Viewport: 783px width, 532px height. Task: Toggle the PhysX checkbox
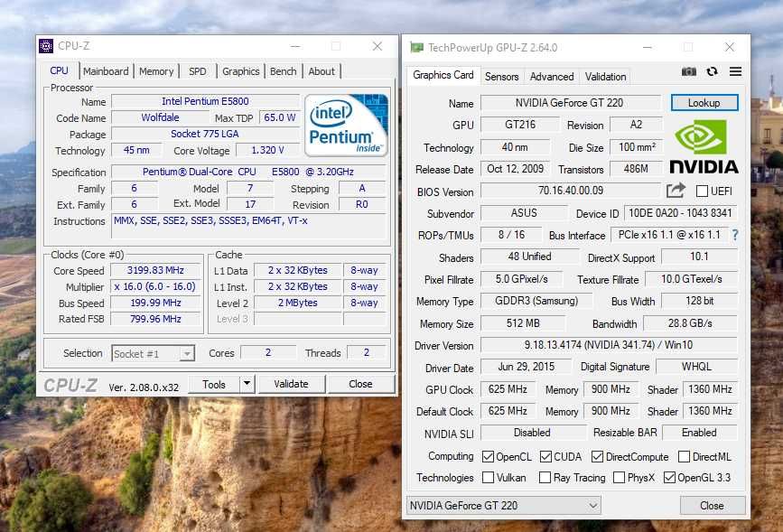point(619,478)
